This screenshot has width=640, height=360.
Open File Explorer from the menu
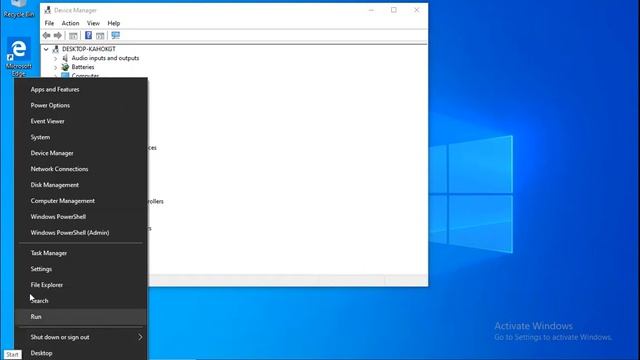(x=81, y=285)
